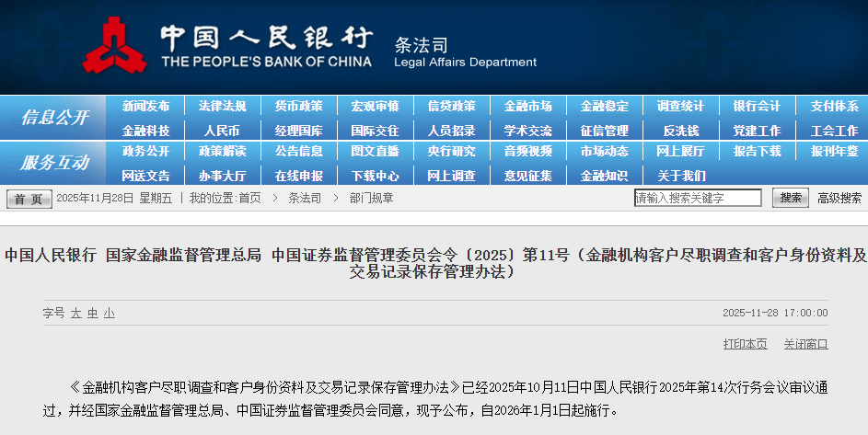Image resolution: width=868 pixels, height=435 pixels.
Task: Select 图文直播 in service menu
Action: 375,151
